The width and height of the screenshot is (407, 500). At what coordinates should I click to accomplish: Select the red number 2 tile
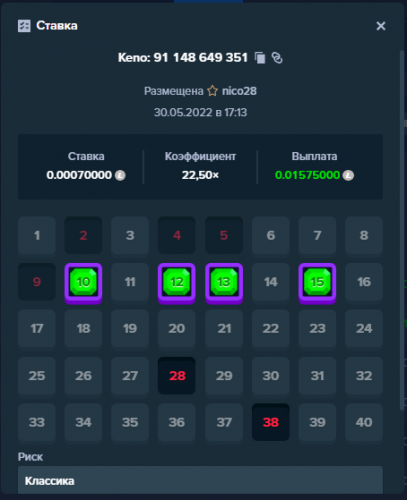[83, 236]
